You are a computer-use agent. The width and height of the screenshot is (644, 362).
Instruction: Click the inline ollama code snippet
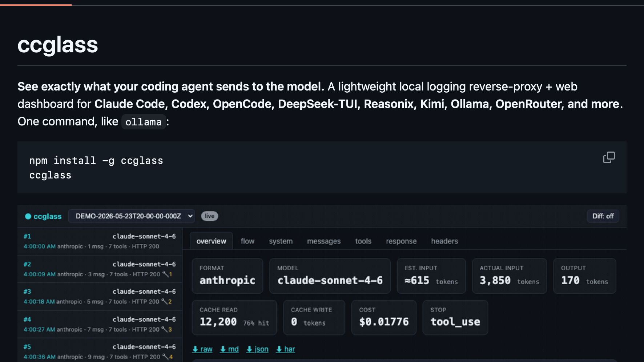tap(144, 122)
